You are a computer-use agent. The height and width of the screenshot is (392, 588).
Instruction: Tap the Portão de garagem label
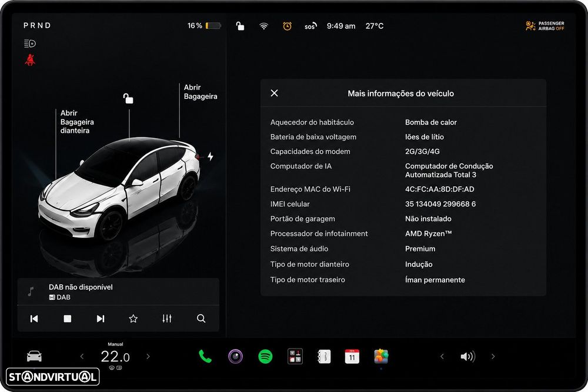click(x=303, y=219)
